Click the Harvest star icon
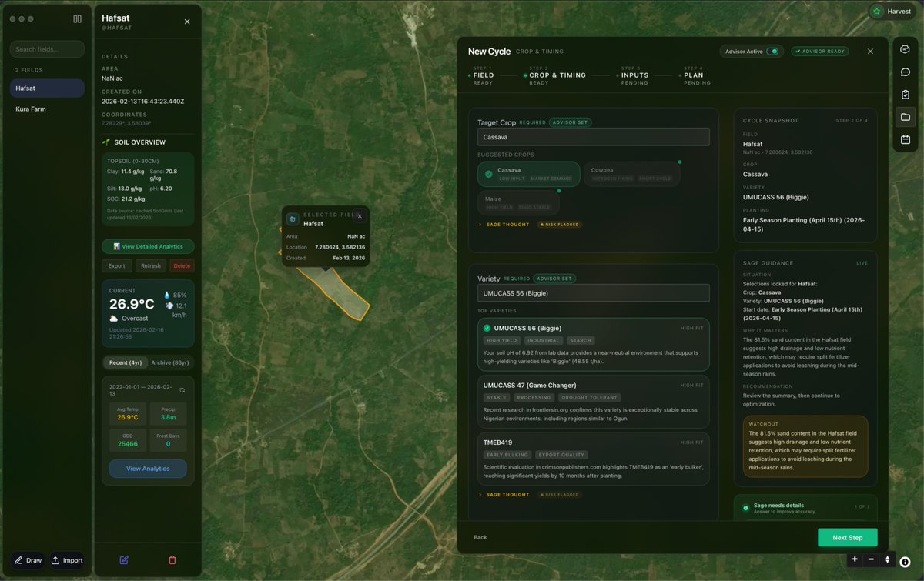Viewport: 924px width, 581px height. 876,12
